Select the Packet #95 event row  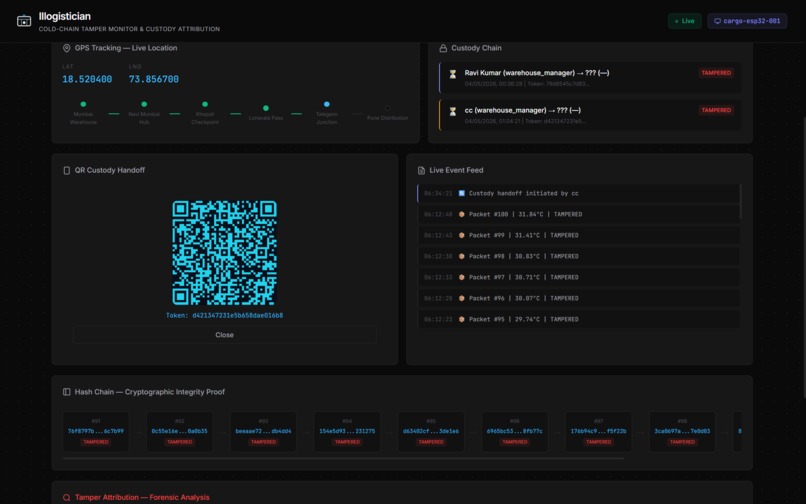[x=578, y=319]
